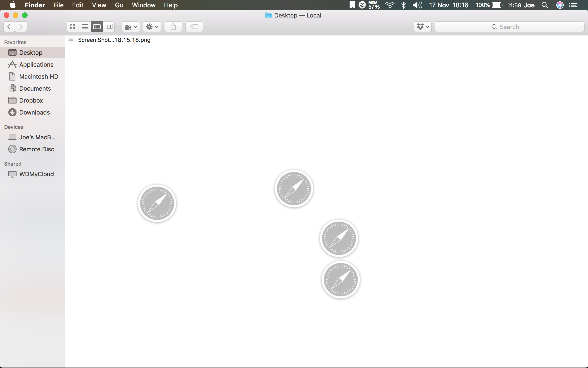Open the Help menu
Screen dimensions: 588x368
point(171,5)
